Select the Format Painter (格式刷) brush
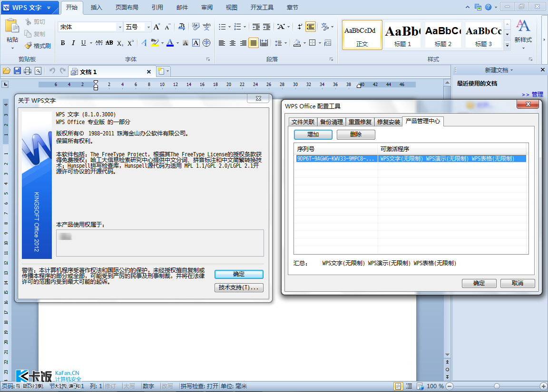This screenshot has height=392, width=548. tap(29, 46)
